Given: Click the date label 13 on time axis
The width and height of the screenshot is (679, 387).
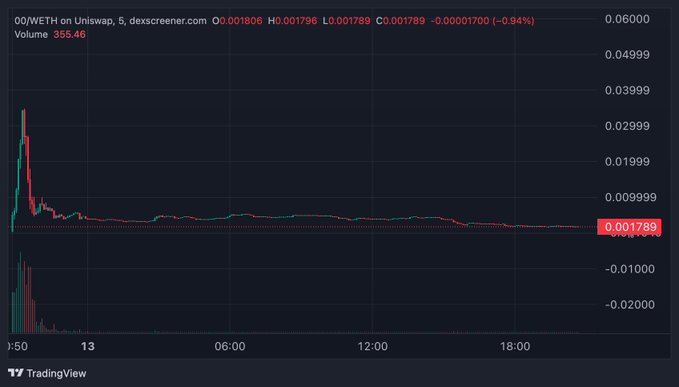Looking at the screenshot, I should [x=87, y=346].
